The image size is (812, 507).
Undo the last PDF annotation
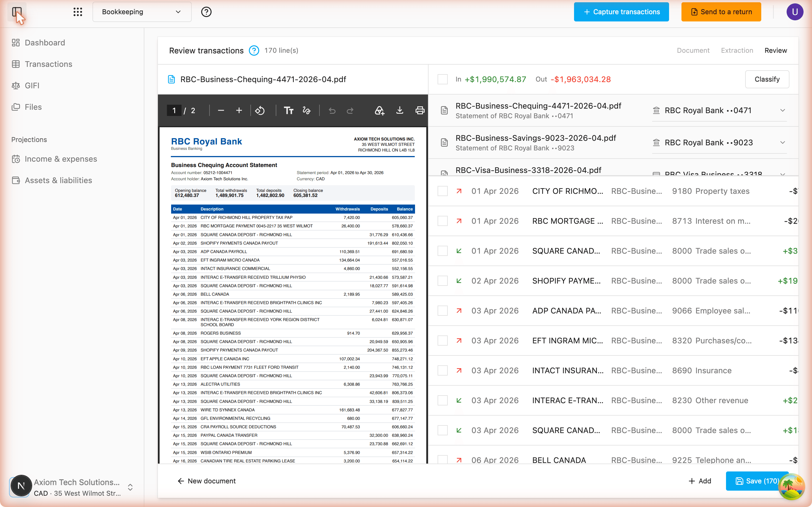pyautogui.click(x=332, y=110)
